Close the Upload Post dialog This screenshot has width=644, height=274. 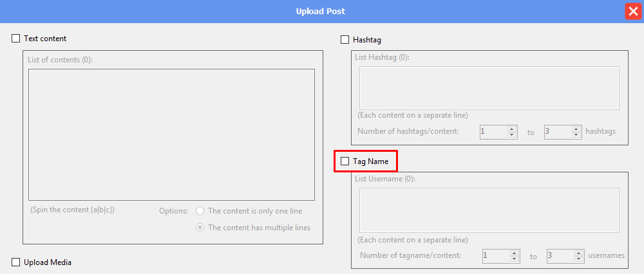click(x=633, y=12)
